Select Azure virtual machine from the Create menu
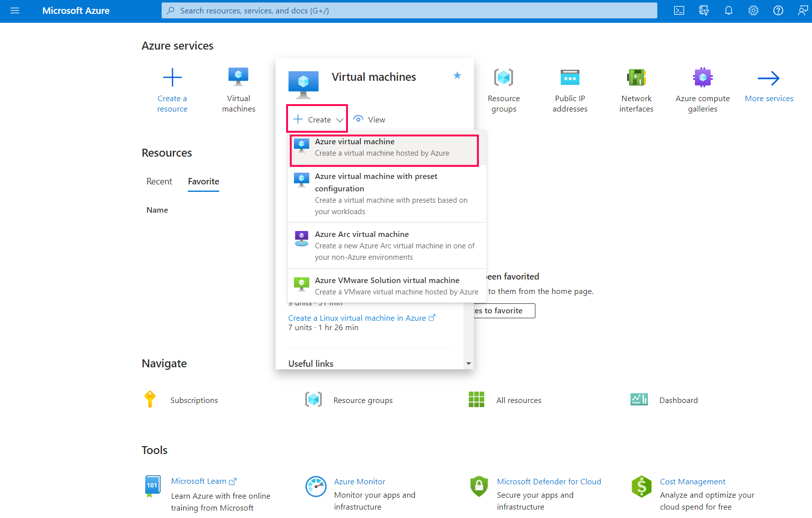 click(x=384, y=147)
